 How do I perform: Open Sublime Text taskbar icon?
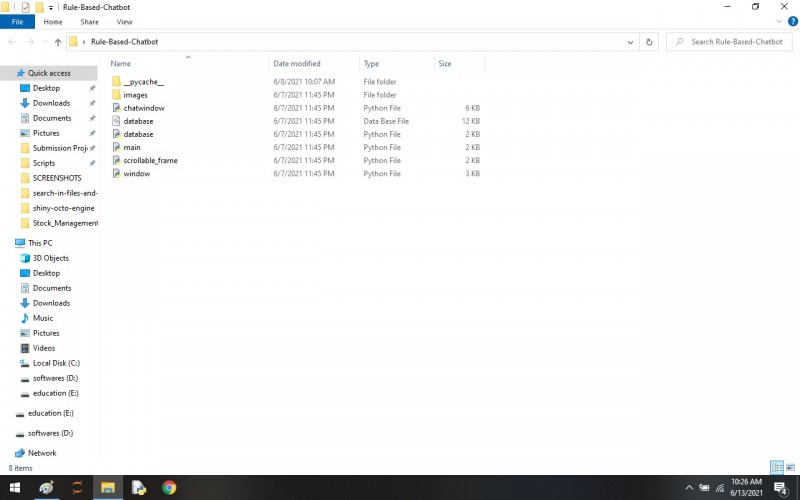click(x=77, y=488)
